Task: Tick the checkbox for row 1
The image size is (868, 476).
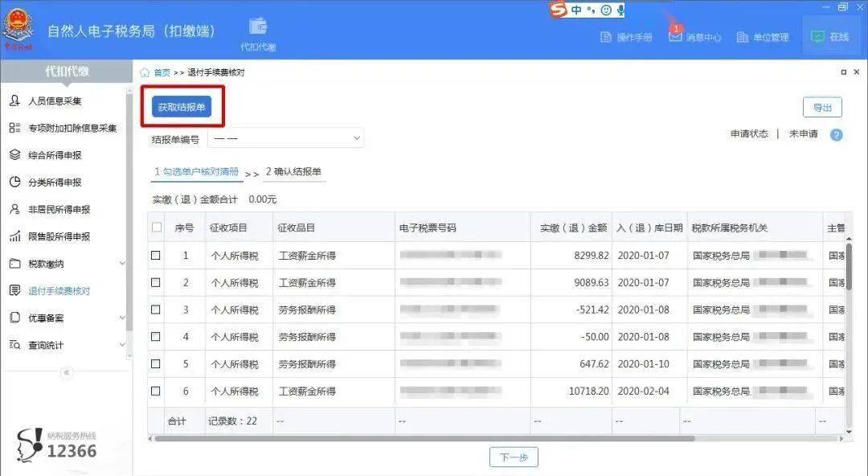Action: point(156,256)
